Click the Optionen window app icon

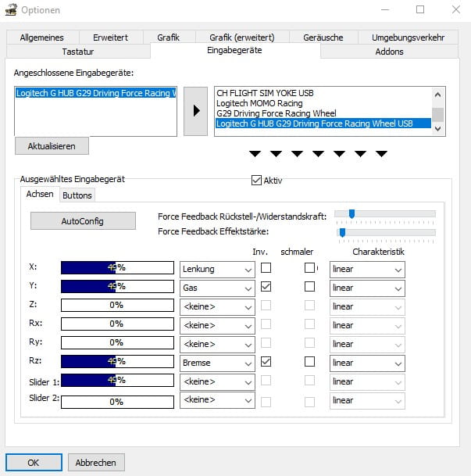tap(11, 9)
